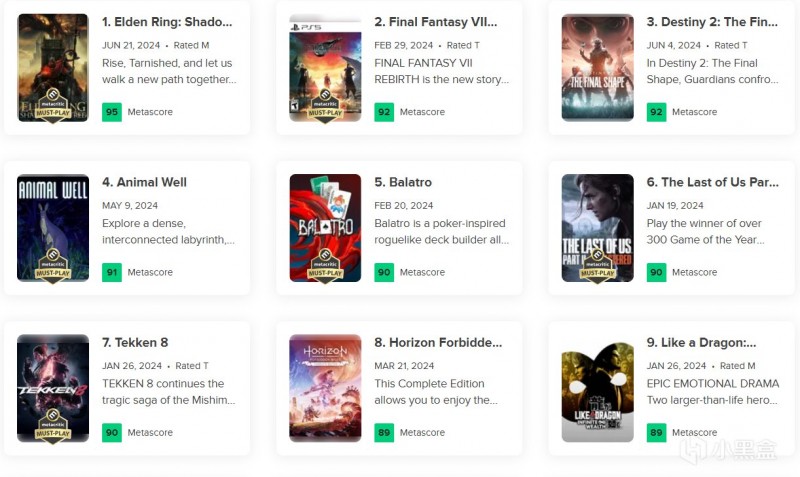
Task: Open the '1. Elden Ring: Shado...' title link
Action: click(166, 22)
